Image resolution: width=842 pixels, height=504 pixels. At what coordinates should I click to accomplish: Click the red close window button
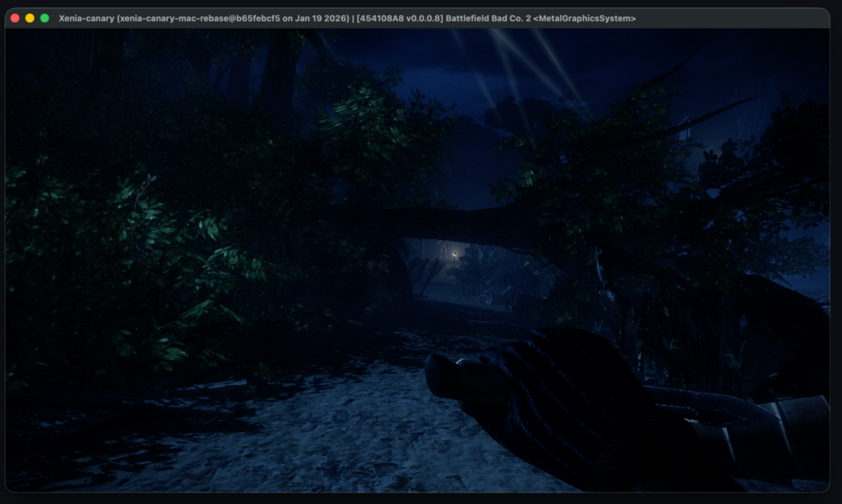tap(15, 18)
